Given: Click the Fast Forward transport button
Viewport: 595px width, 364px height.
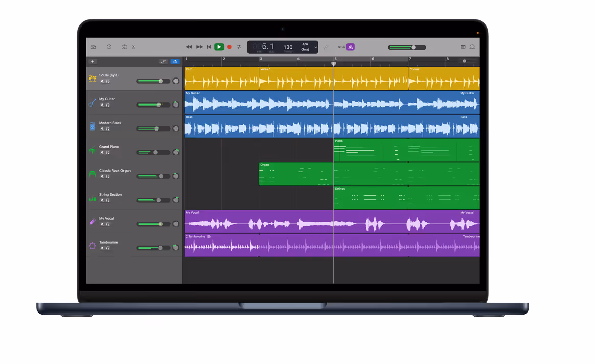Looking at the screenshot, I should tap(199, 47).
